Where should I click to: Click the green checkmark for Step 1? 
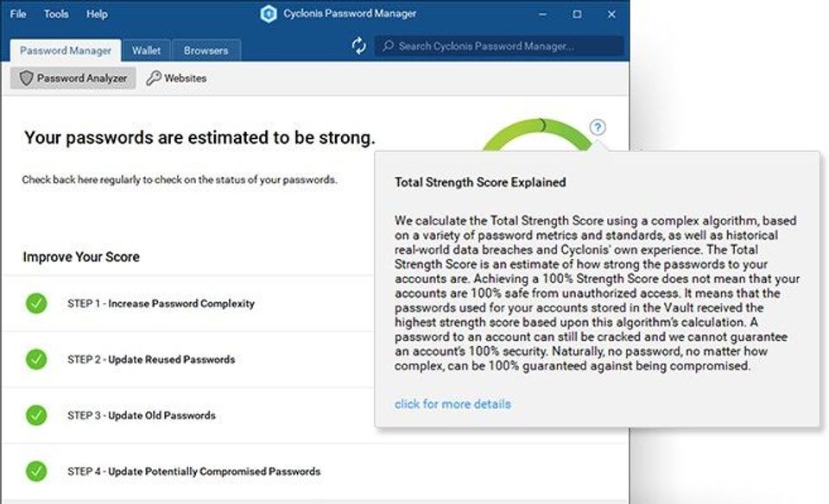tap(36, 304)
